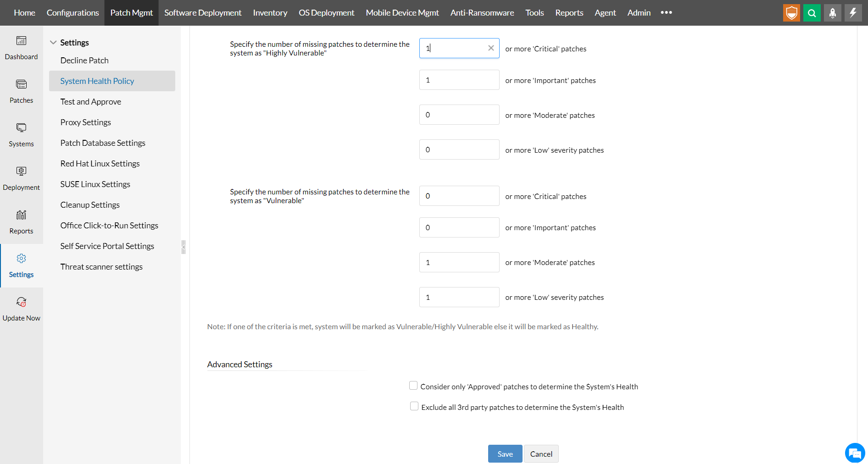The image size is (868, 464).
Task: Focus Vulnerable 'Critical' patches field
Action: click(x=459, y=196)
